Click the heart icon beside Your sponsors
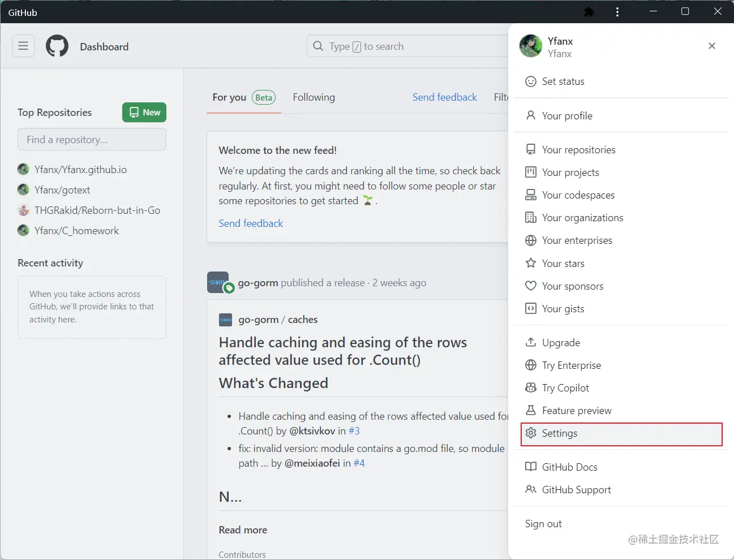 click(x=531, y=286)
